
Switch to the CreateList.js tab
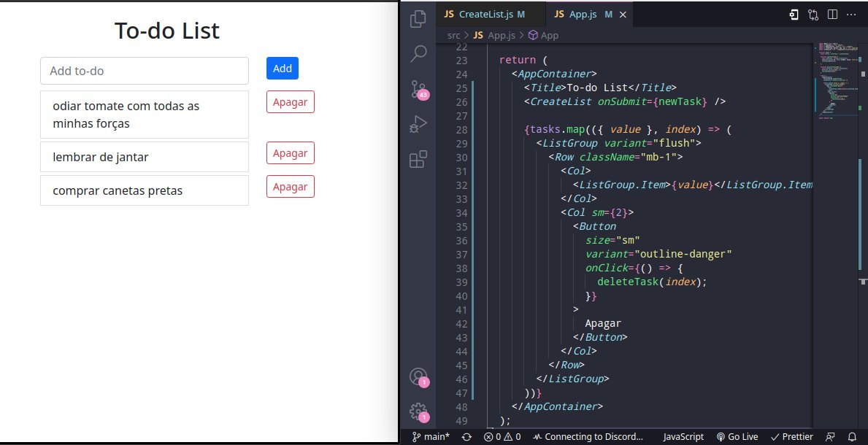click(490, 15)
